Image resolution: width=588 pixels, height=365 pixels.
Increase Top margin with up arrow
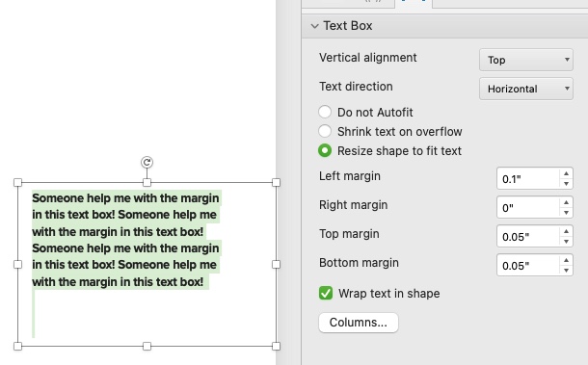[x=566, y=231]
